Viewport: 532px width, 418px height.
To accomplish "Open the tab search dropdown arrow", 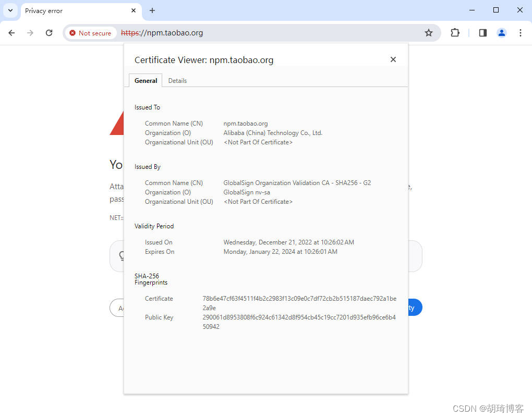I will tap(10, 10).
